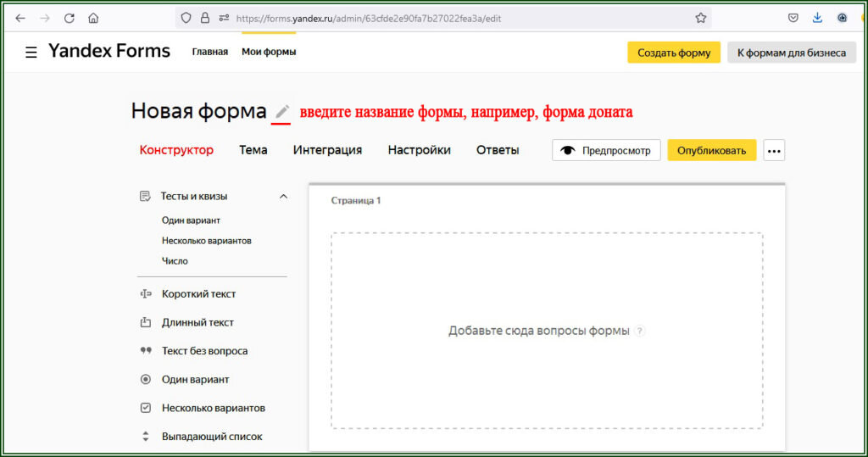Image resolution: width=868 pixels, height=457 pixels.
Task: Click the Тесты и квизы section icon
Action: point(145,196)
